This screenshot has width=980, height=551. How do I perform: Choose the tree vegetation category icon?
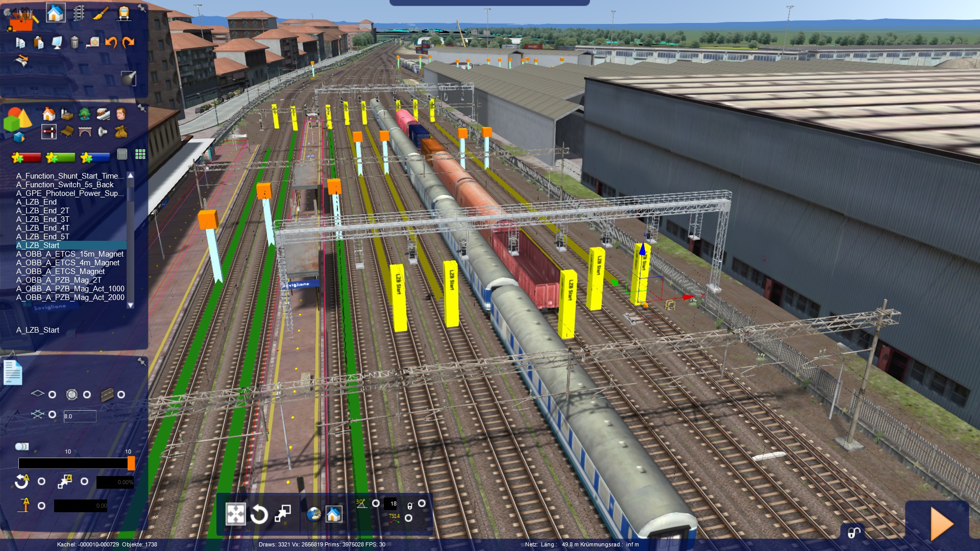click(85, 114)
